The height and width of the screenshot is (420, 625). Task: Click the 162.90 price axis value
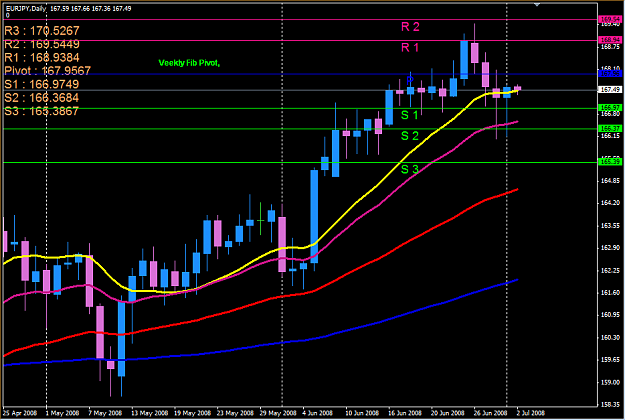[610, 248]
